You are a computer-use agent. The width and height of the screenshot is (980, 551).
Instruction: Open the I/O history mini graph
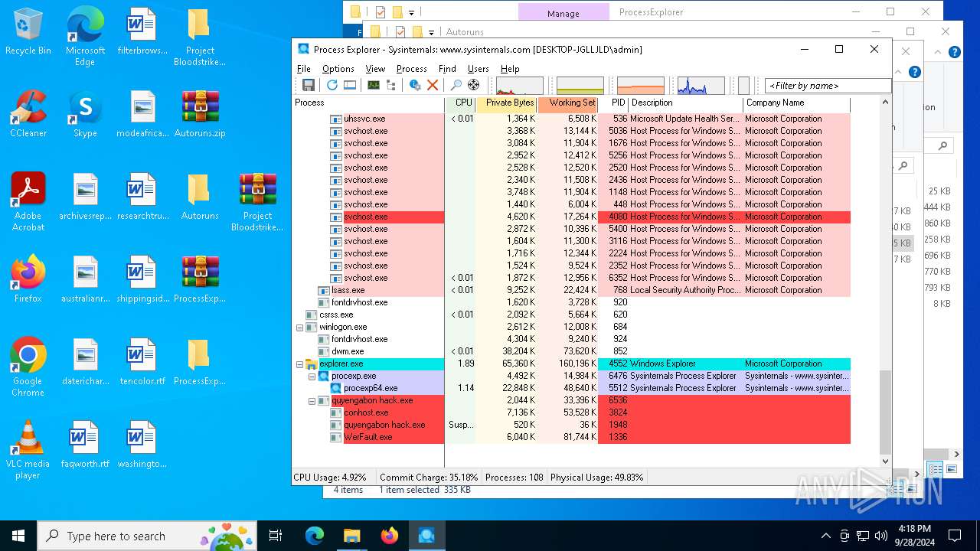701,86
